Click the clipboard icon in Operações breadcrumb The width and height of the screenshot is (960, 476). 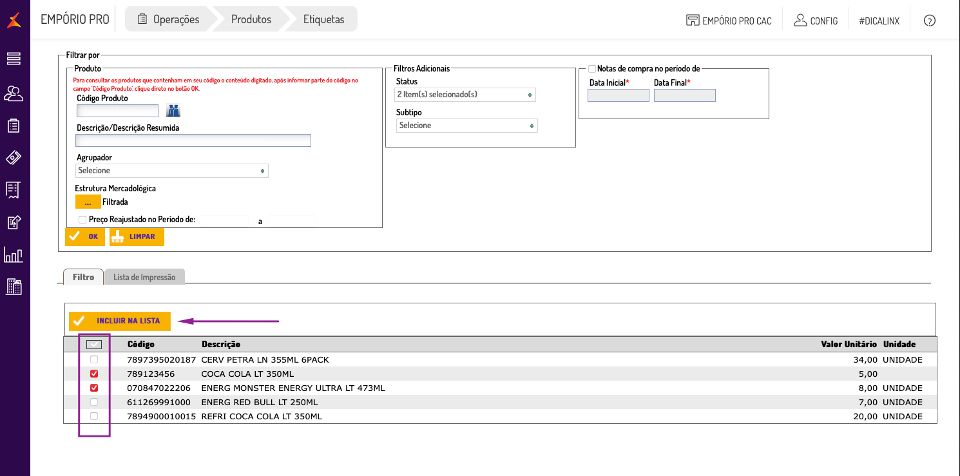(143, 19)
